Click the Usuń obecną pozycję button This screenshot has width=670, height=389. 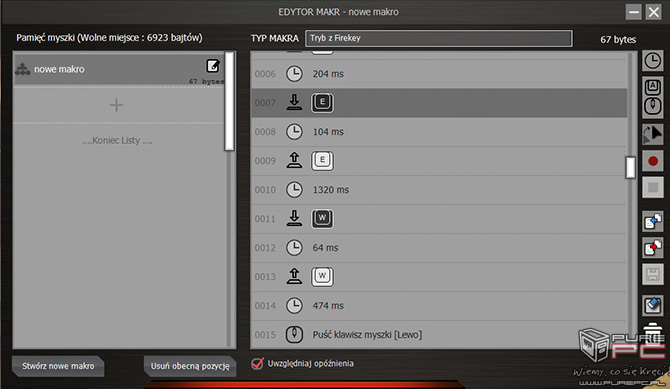(190, 366)
